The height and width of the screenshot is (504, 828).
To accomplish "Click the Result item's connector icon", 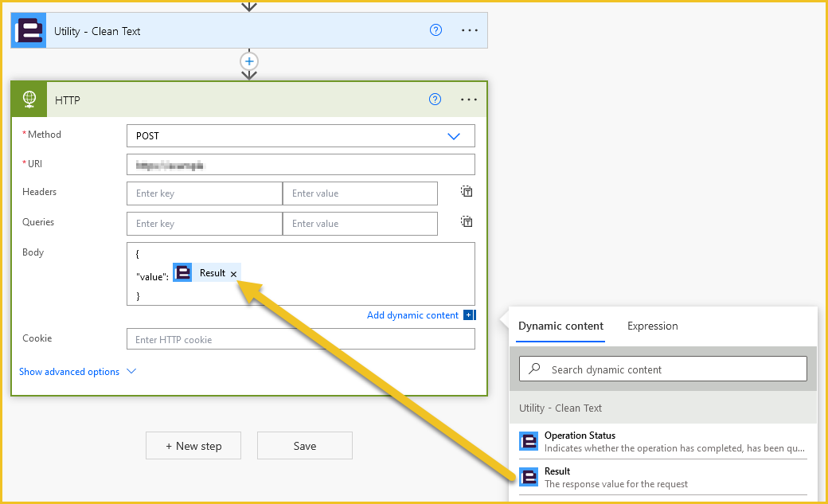I will tap(529, 476).
